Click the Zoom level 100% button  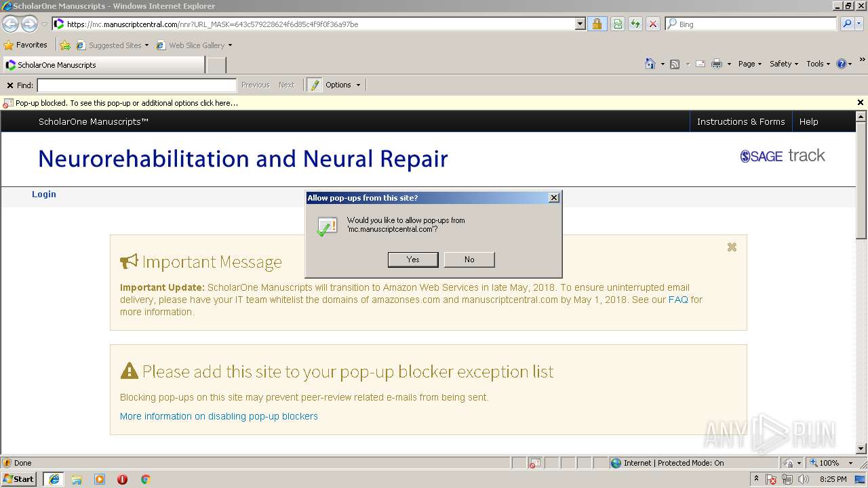pos(825,463)
